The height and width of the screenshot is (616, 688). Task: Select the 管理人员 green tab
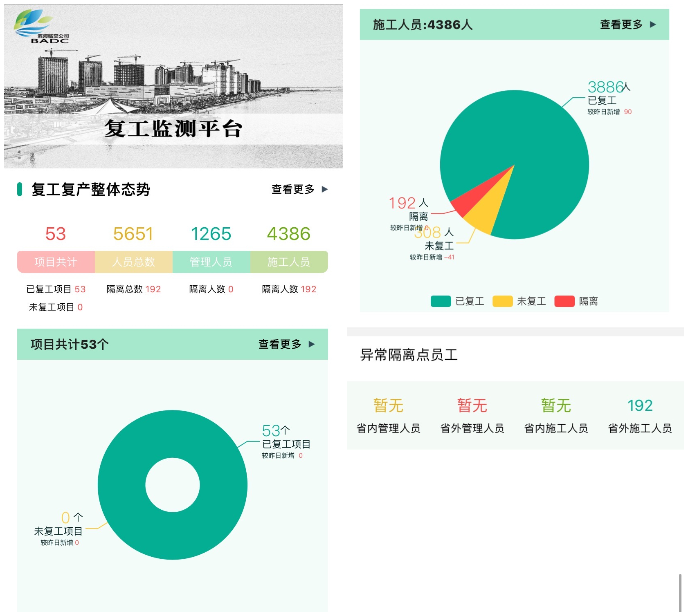pyautogui.click(x=211, y=262)
